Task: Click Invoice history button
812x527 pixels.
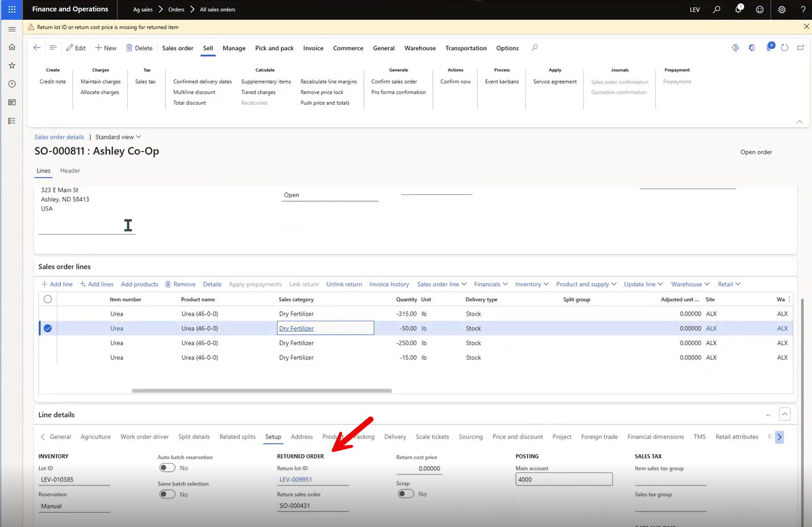Action: click(x=389, y=284)
